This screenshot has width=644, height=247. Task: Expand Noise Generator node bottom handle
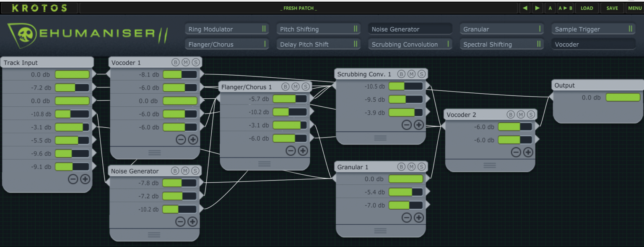[x=154, y=234]
